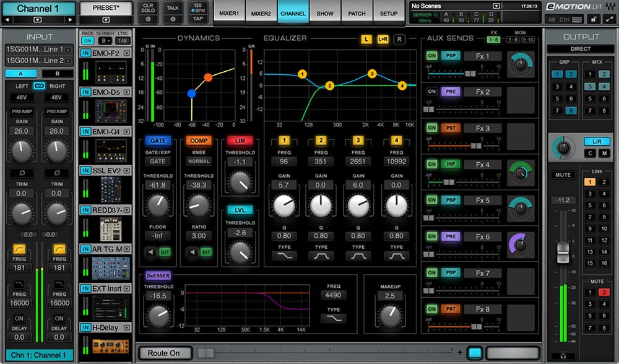Click the plus icon next to Route On bar
Screen dimensions: 619x364
click(x=459, y=352)
